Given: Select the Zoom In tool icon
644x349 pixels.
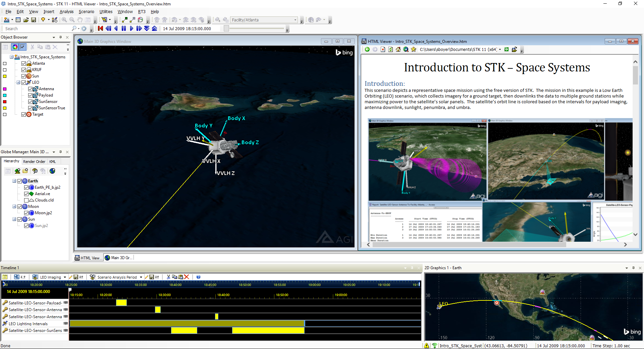Looking at the screenshot, I should click(x=64, y=20).
